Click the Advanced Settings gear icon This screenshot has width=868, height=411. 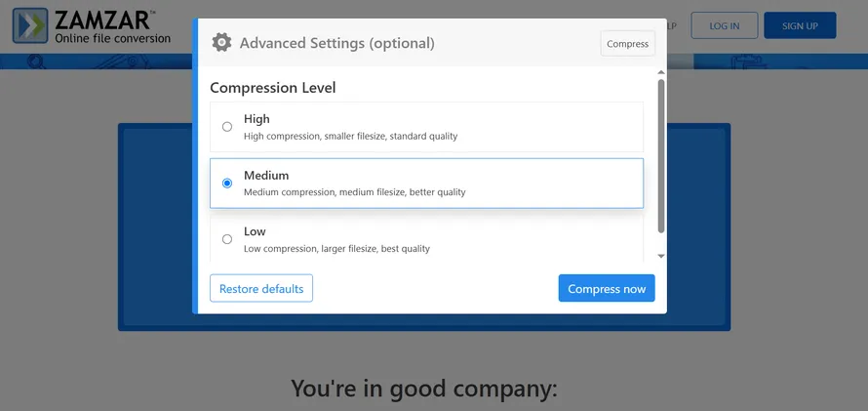(x=222, y=43)
